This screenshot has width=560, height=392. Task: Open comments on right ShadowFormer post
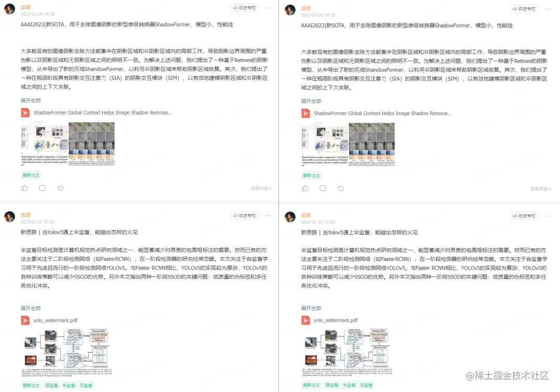coord(323,188)
